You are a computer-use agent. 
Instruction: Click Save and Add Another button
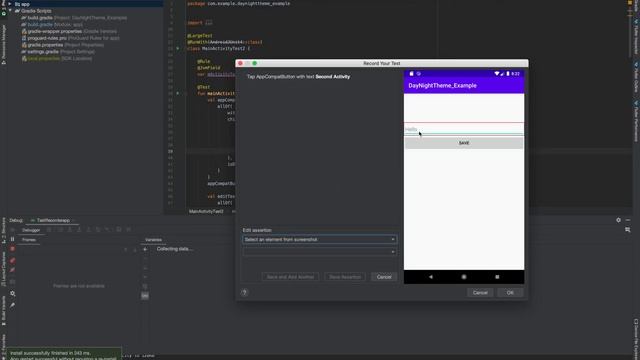tap(290, 277)
